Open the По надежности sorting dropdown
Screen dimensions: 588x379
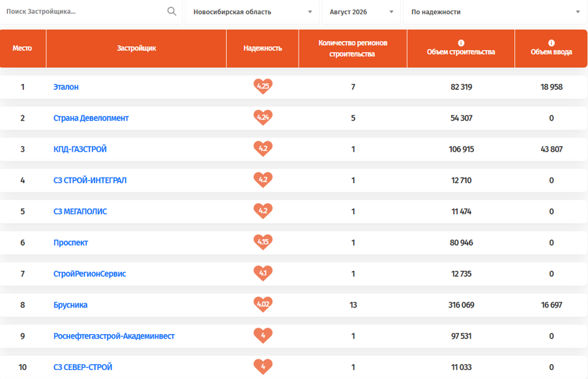(495, 12)
